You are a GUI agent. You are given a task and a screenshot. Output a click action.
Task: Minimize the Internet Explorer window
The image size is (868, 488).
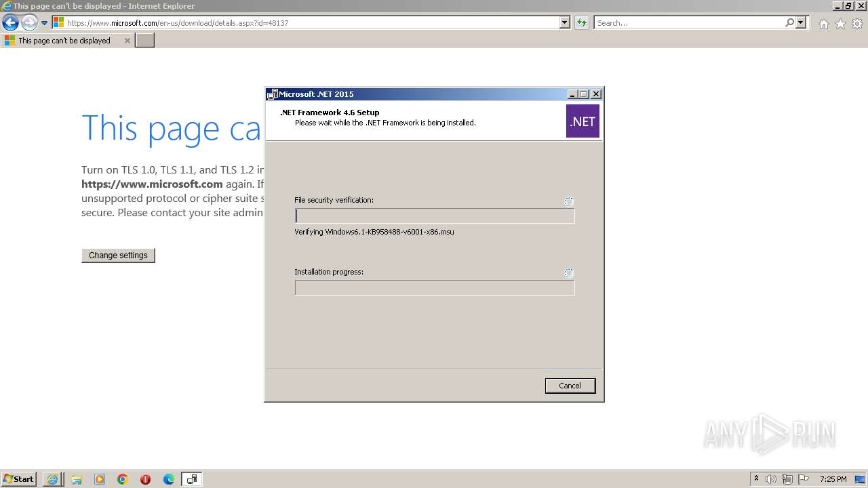[837, 5]
